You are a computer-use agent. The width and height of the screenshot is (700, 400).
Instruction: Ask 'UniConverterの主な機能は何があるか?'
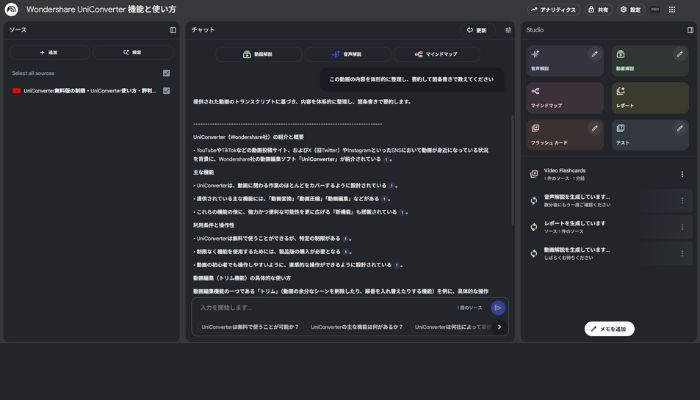(357, 327)
